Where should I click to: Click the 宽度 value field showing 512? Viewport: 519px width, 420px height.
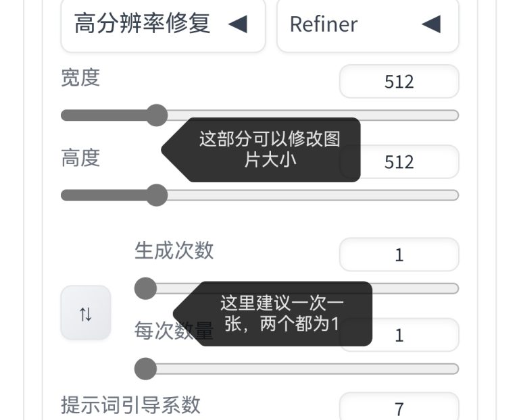click(x=399, y=81)
